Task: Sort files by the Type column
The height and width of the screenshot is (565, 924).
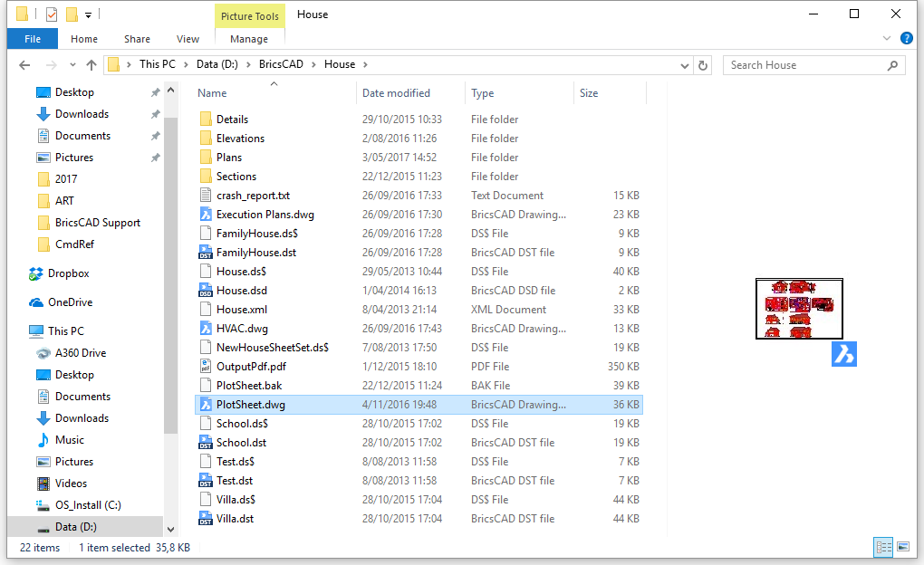Action: click(483, 93)
